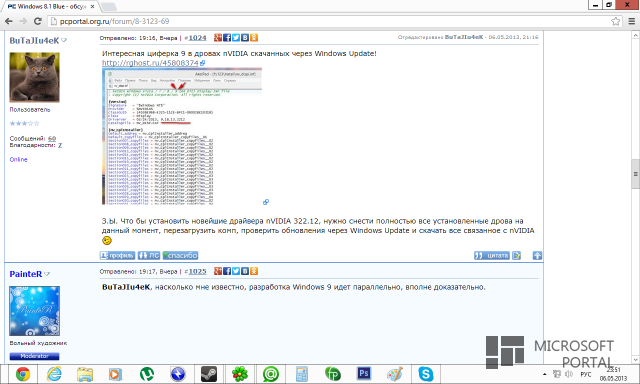Viewport: 640px width, 384px height.
Task: Click the Moderator badge under PainteR
Action: (x=34, y=356)
